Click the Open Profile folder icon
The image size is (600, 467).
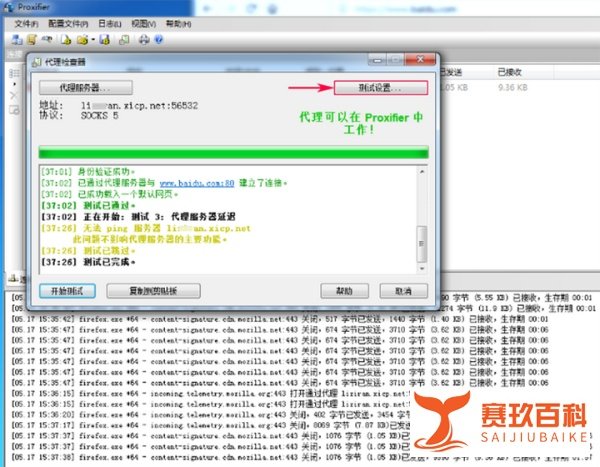(82, 39)
